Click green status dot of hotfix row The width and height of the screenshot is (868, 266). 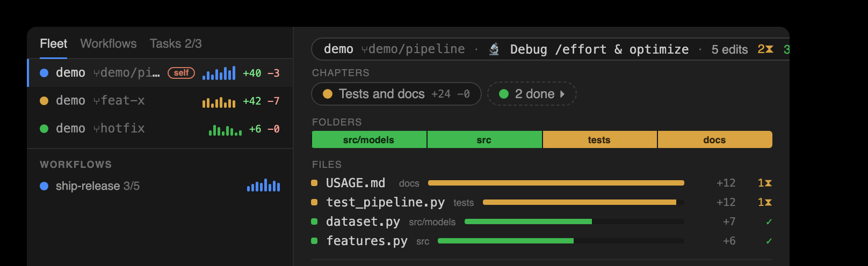(x=44, y=129)
